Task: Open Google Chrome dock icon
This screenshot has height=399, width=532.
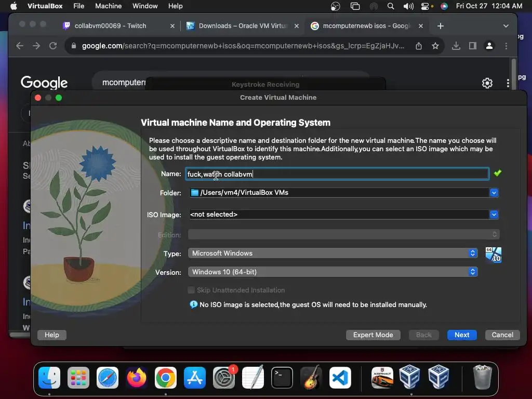Action: click(x=166, y=377)
